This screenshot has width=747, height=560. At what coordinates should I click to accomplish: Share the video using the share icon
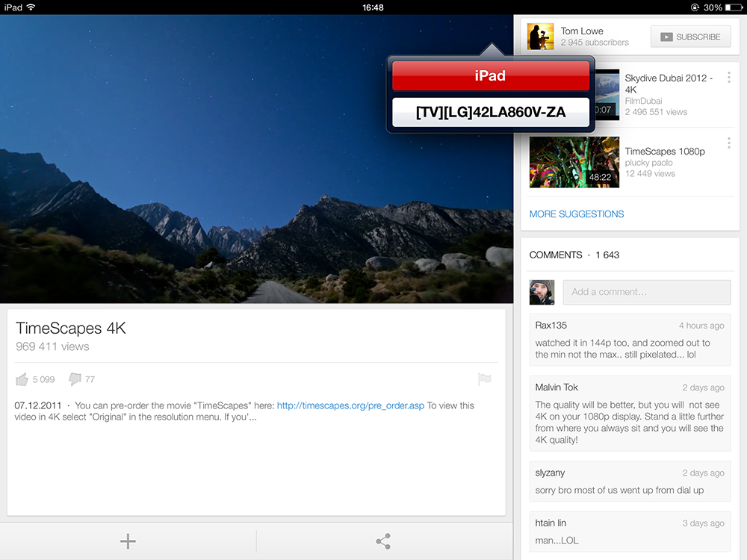pyautogui.click(x=383, y=541)
